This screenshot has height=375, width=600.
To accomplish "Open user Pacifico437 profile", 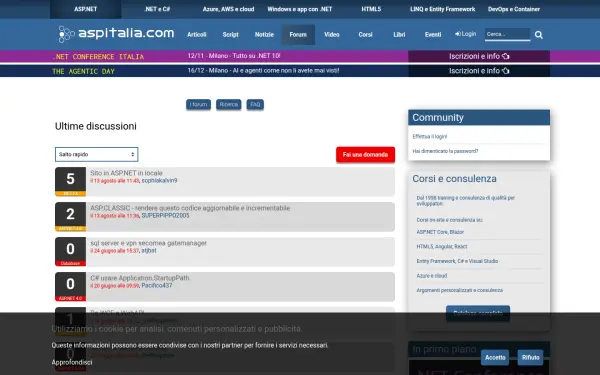I will [157, 286].
